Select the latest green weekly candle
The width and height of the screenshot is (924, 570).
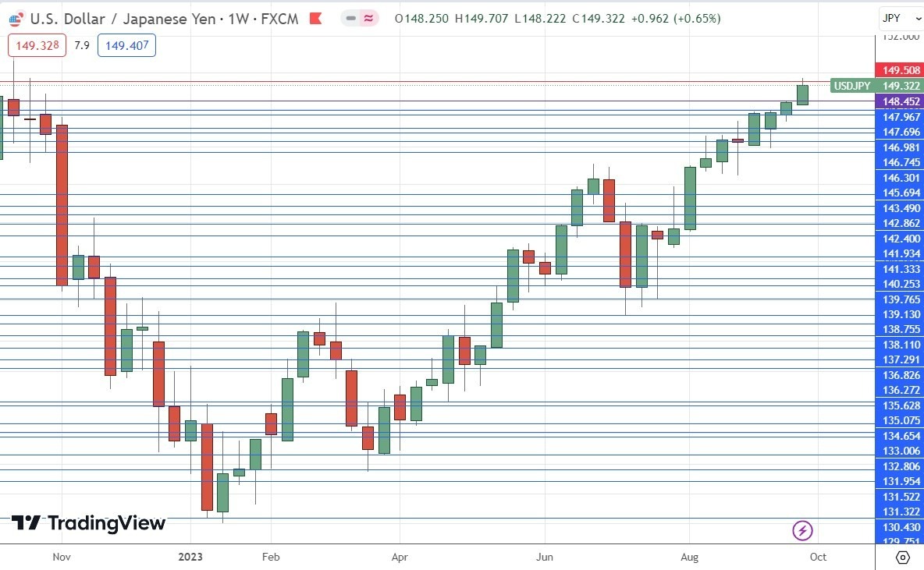[802, 94]
